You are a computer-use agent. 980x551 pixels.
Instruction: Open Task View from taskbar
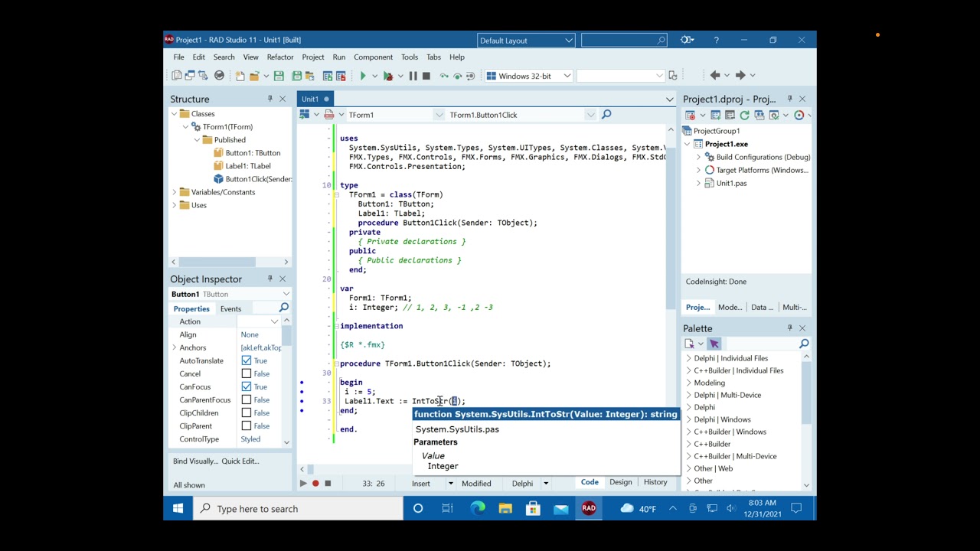(448, 508)
